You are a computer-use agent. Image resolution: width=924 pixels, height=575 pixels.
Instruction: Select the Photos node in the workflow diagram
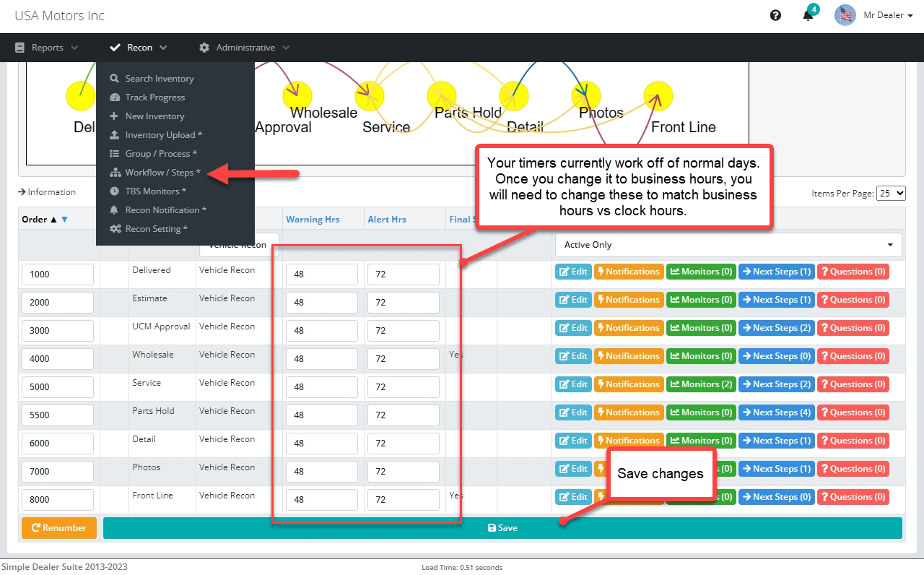tap(586, 96)
